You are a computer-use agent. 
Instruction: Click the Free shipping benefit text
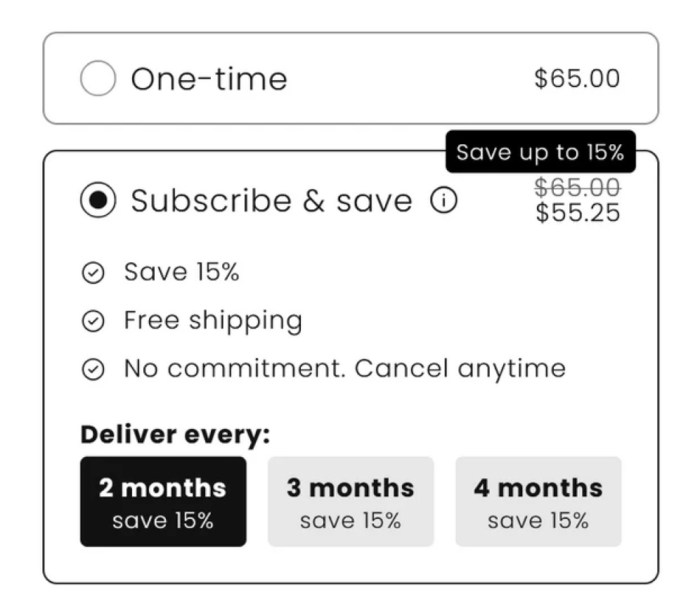click(213, 321)
